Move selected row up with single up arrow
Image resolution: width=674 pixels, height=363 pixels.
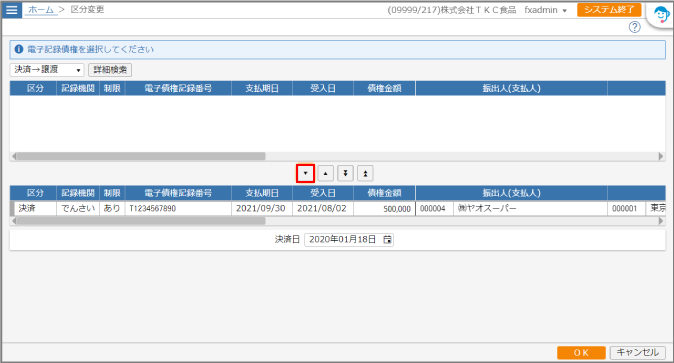(x=325, y=173)
